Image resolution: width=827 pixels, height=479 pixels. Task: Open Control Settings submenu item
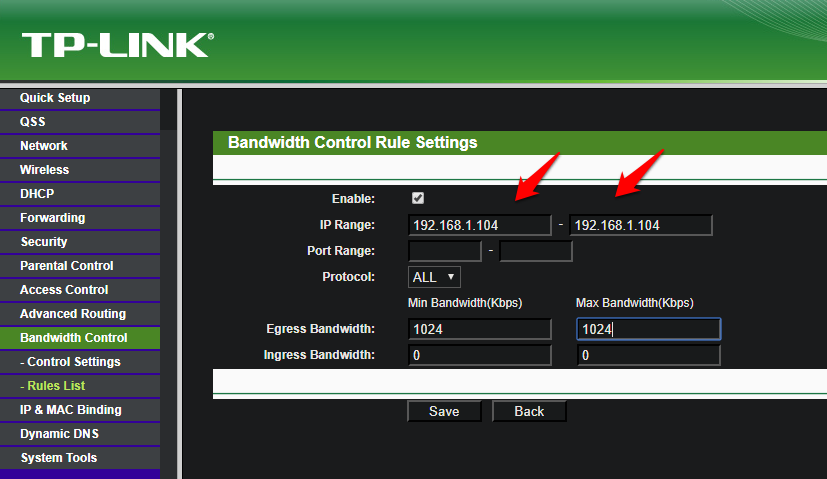pos(80,362)
